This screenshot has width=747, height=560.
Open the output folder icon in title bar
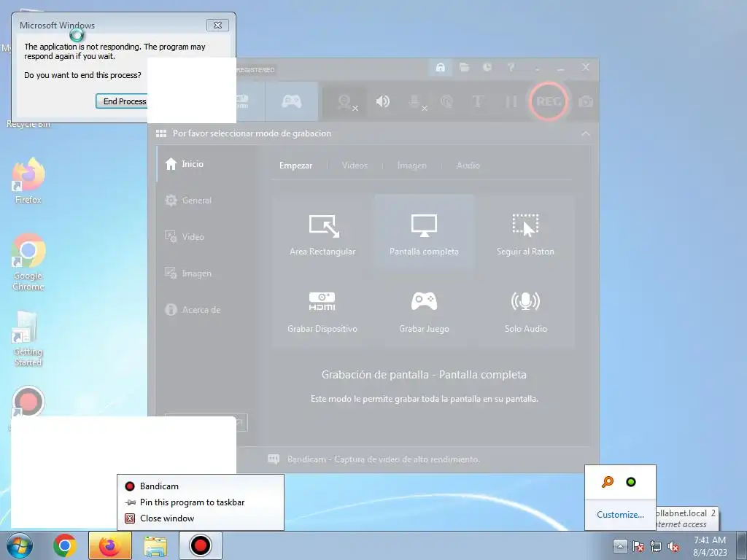pos(464,67)
